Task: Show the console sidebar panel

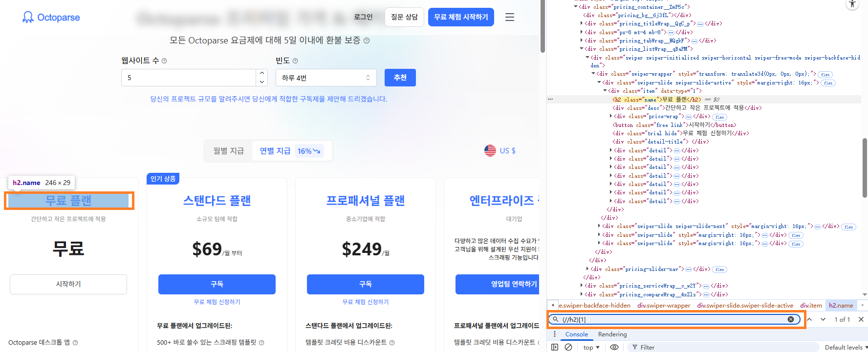Action: [555, 347]
